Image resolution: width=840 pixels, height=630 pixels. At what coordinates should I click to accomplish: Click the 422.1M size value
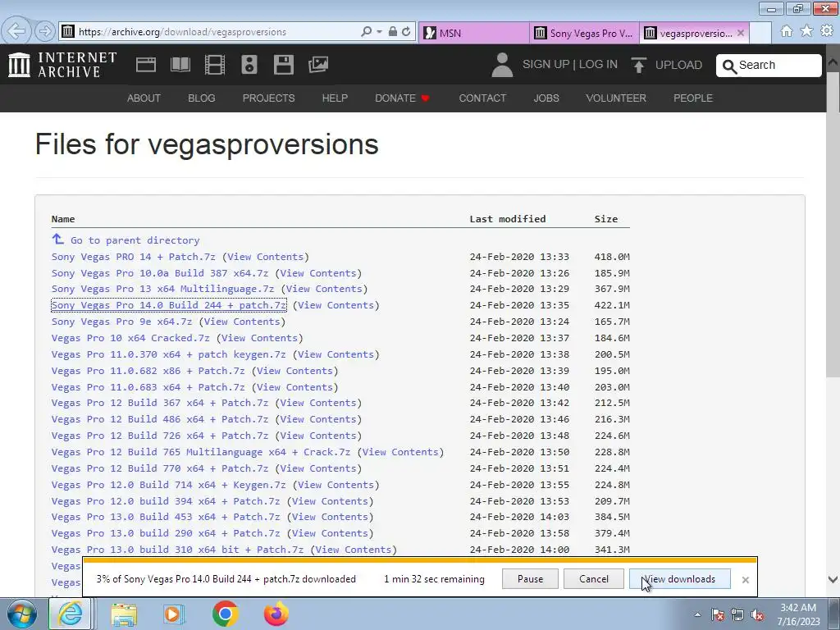[x=612, y=305]
